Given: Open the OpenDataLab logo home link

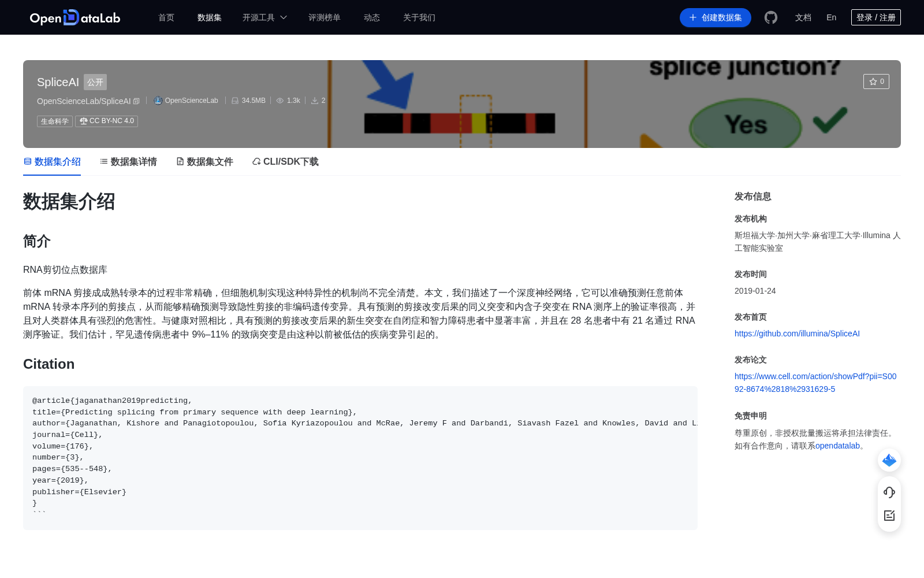Looking at the screenshot, I should pyautogui.click(x=75, y=17).
